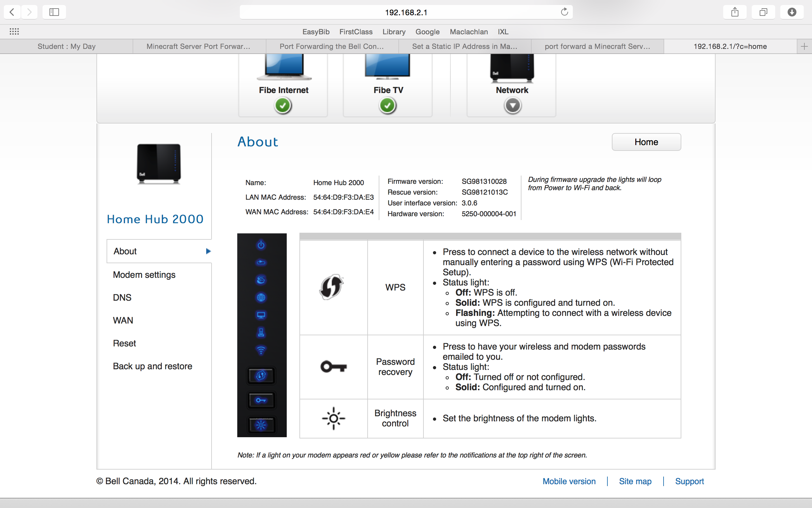Click the brightness button on modem diagram
This screenshot has height=508, width=812.
tap(261, 425)
